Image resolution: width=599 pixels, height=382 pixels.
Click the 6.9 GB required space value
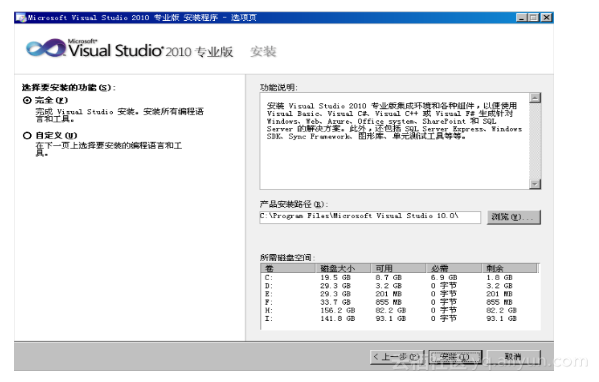[444, 278]
